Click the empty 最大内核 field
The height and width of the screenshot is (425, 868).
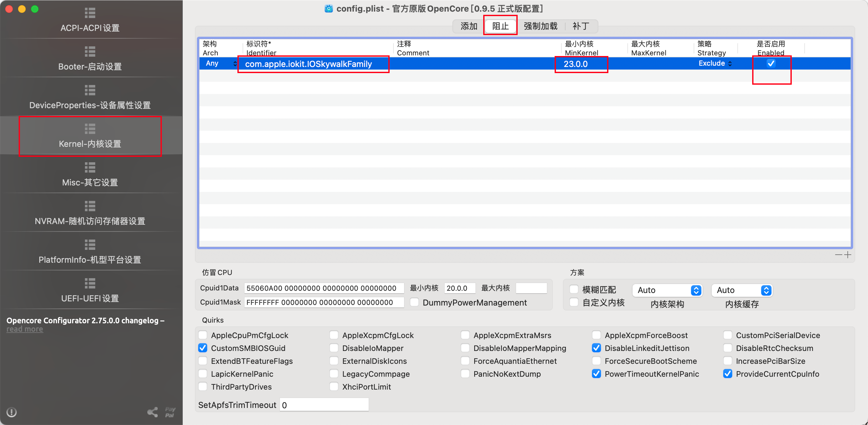(531, 288)
